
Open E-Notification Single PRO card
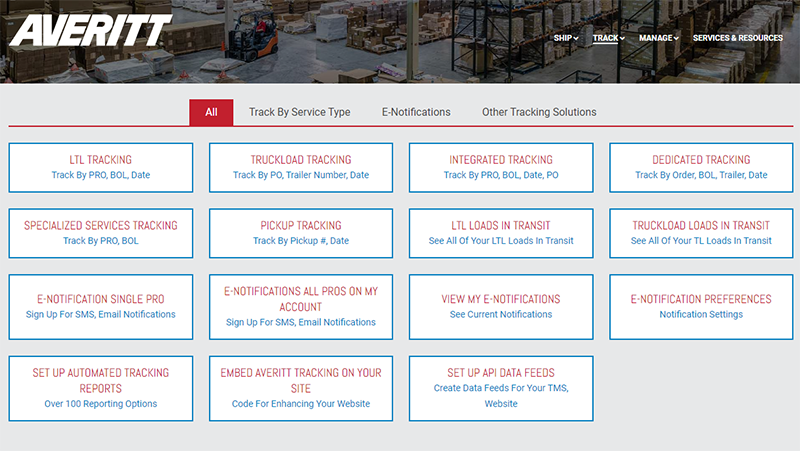[101, 307]
